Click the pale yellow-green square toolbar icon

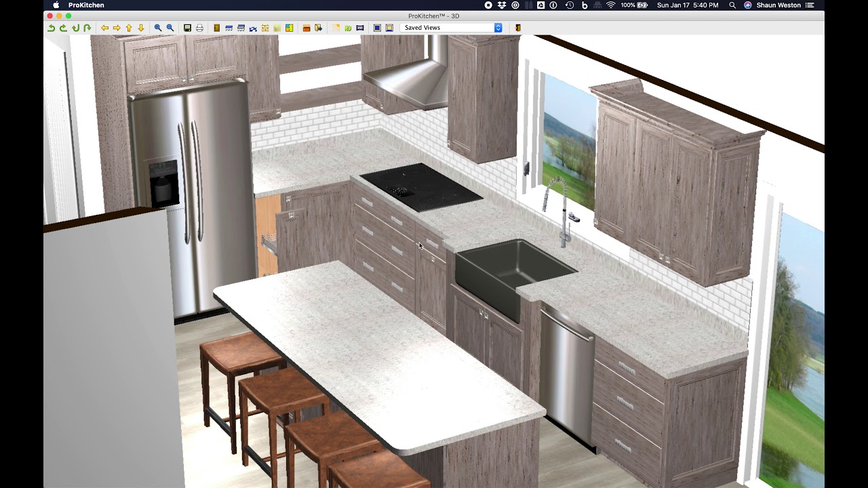[277, 28]
